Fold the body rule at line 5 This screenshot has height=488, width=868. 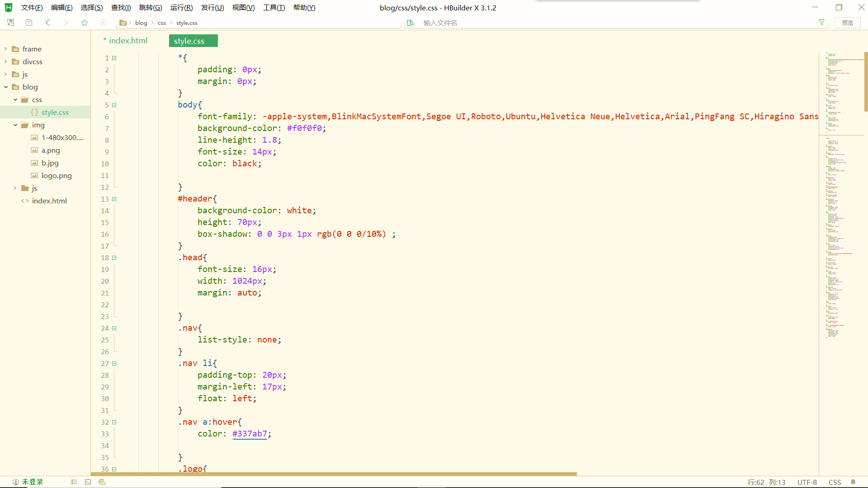tap(114, 105)
